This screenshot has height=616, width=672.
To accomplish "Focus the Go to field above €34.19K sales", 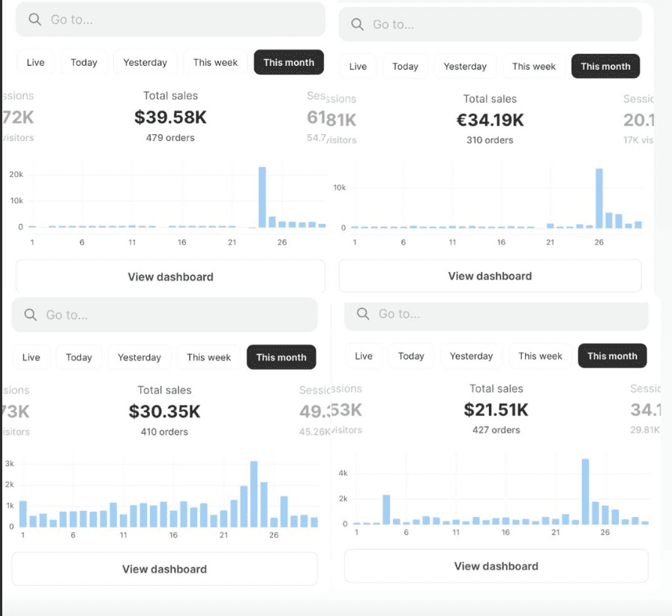I will click(490, 24).
